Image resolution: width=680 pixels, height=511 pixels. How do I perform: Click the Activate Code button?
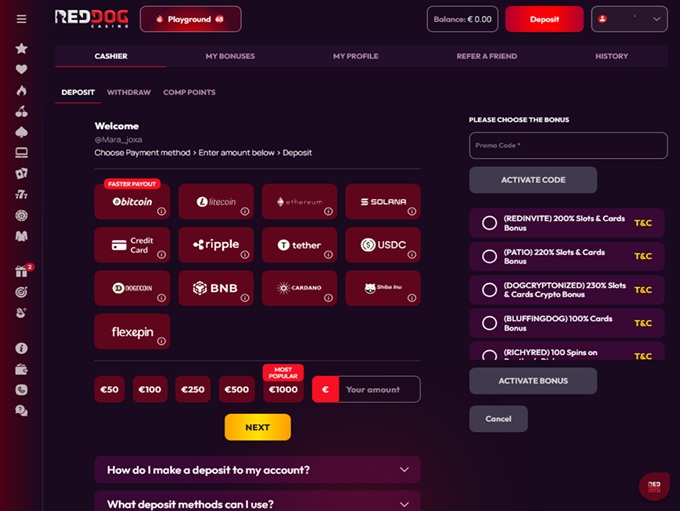click(532, 180)
